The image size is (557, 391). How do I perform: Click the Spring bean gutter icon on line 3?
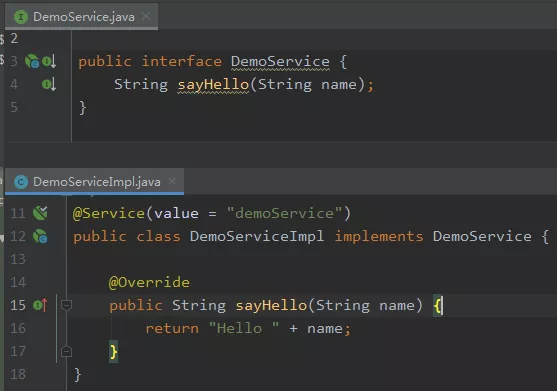(32, 61)
